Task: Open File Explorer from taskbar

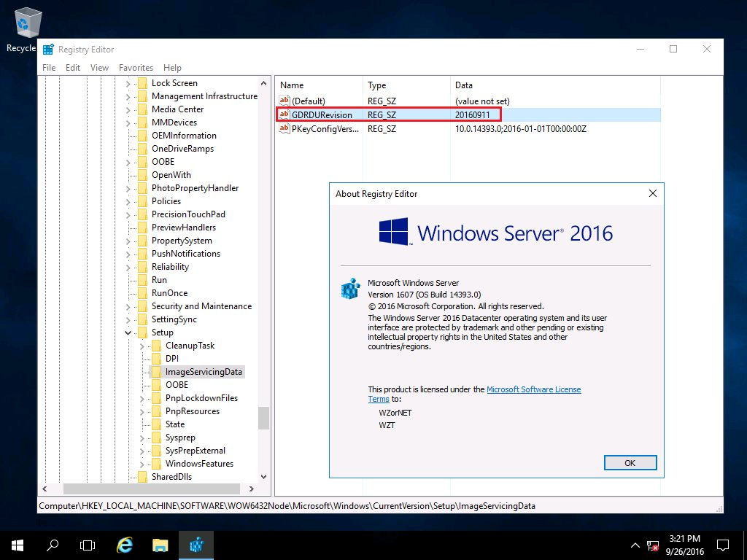Action: [x=160, y=545]
